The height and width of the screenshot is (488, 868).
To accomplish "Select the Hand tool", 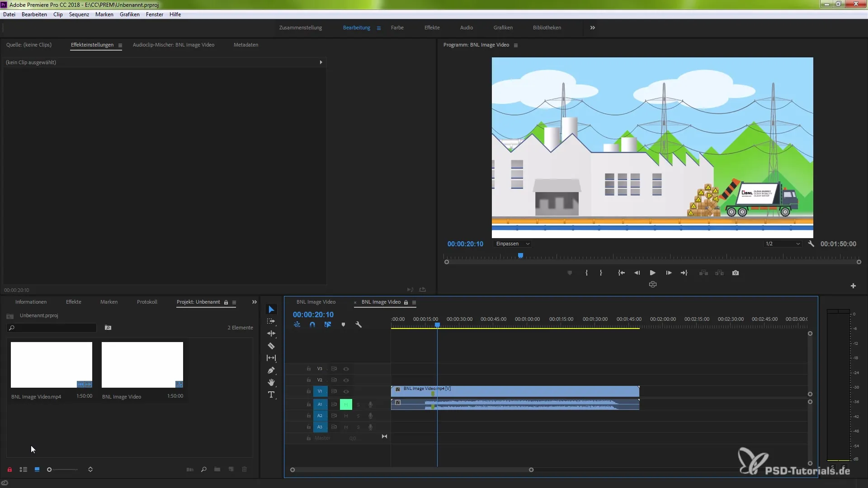I will [x=271, y=383].
